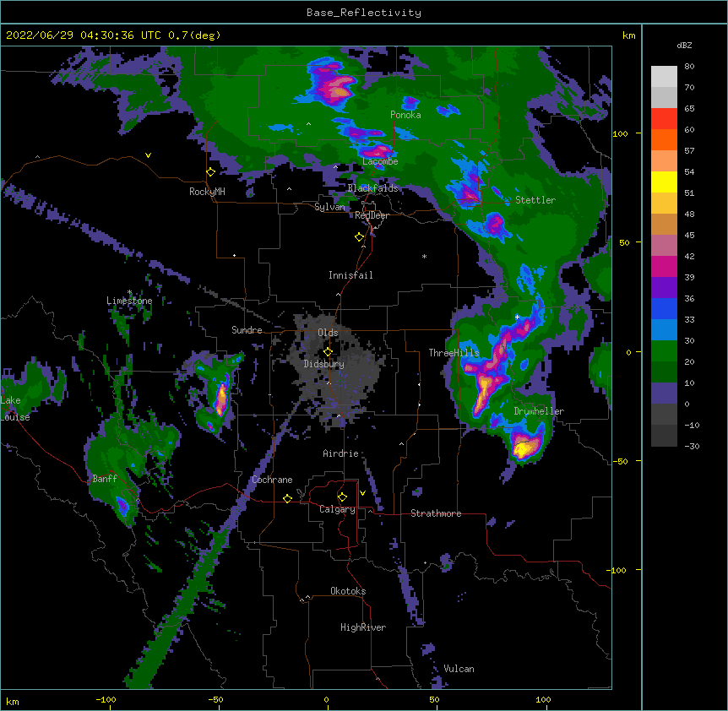
Task: Click the Okotoks town label
Action: click(x=348, y=591)
